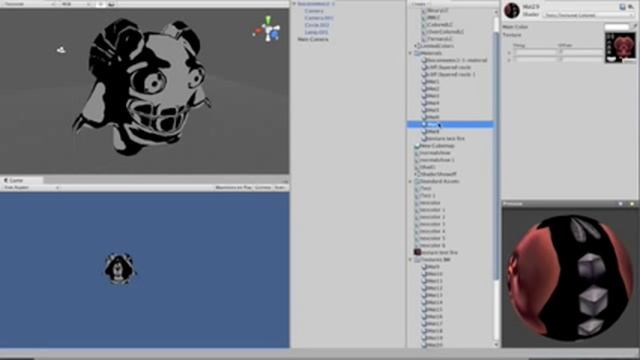The height and width of the screenshot is (360, 640).
Task: Open the Inspector help book icon
Action: coord(622,7)
